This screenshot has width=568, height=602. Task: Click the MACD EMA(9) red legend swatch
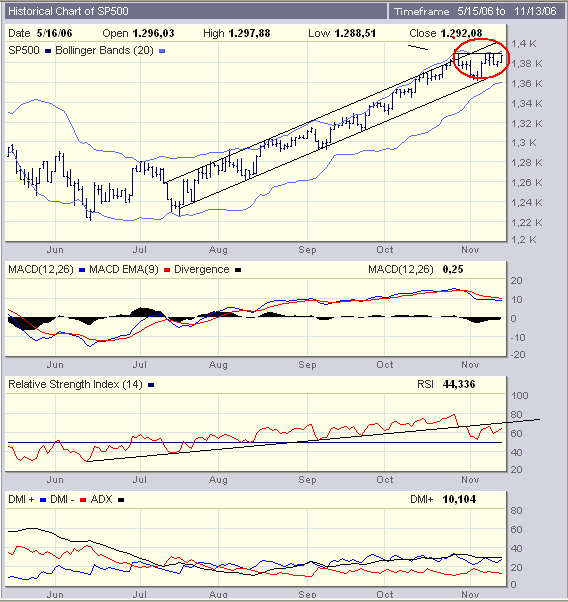tap(167, 270)
